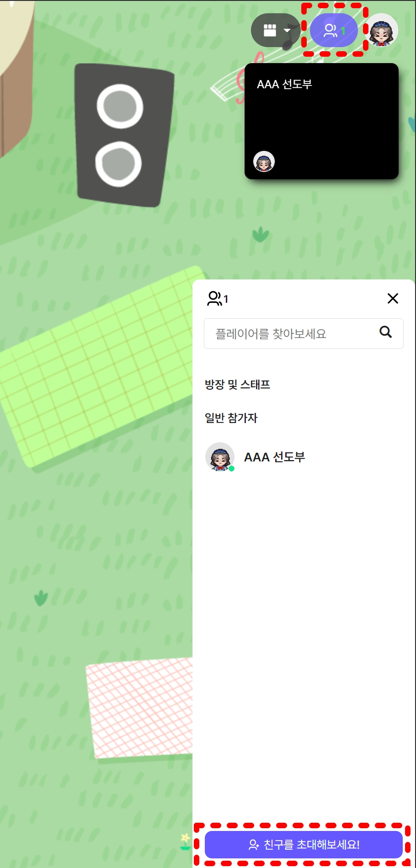Click the 친구를 초대해보세요! invite button
Viewport: 416px width, 868px height.
click(x=304, y=845)
